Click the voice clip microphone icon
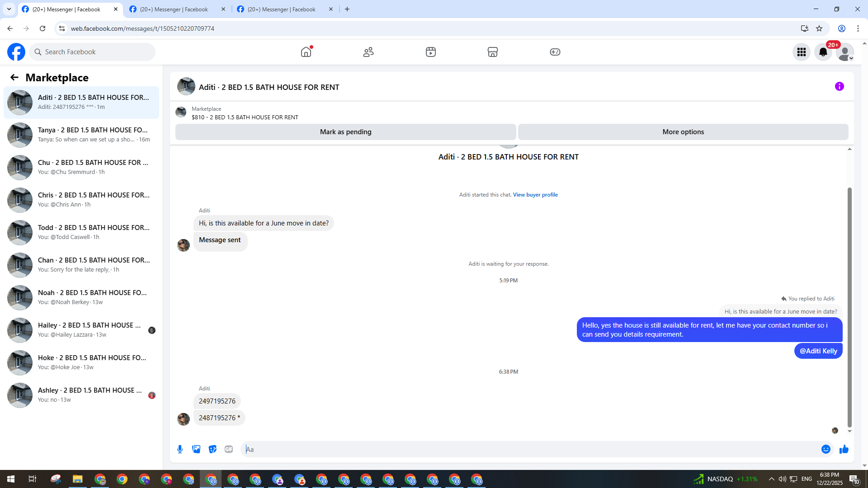 click(180, 449)
